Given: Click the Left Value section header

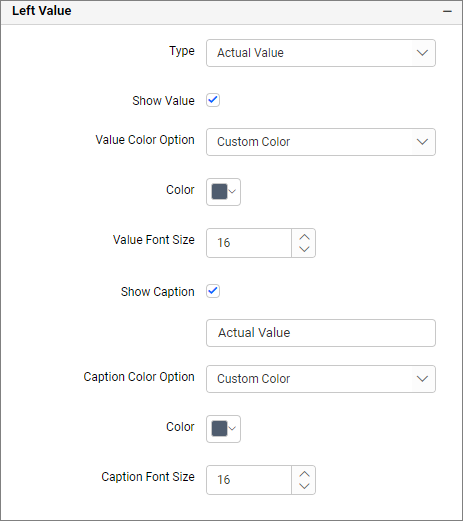Looking at the screenshot, I should (231, 12).
